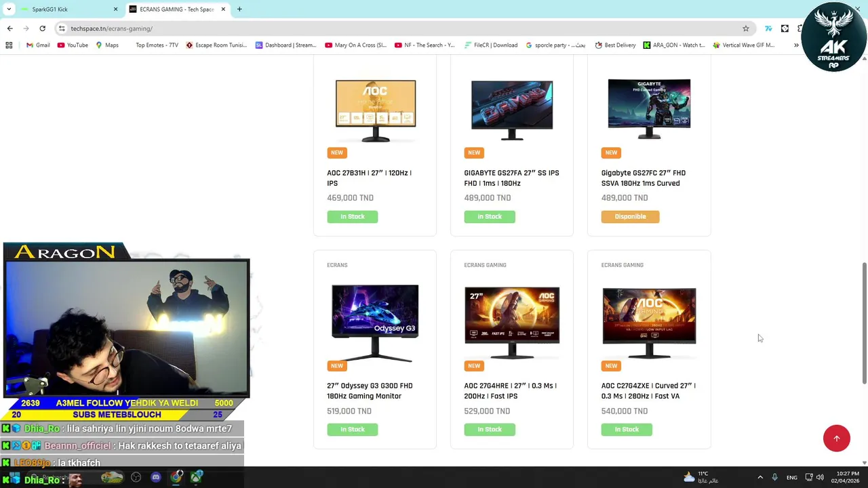This screenshot has width=868, height=488.
Task: Open the Maps bookmark
Action: point(107,45)
